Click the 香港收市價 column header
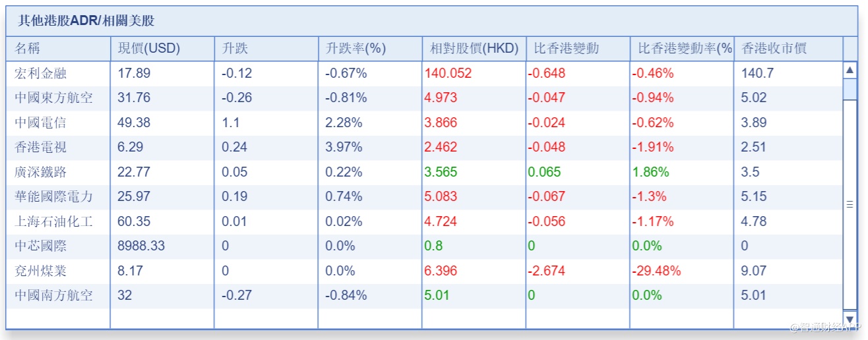The width and height of the screenshot is (868, 340). click(x=774, y=48)
